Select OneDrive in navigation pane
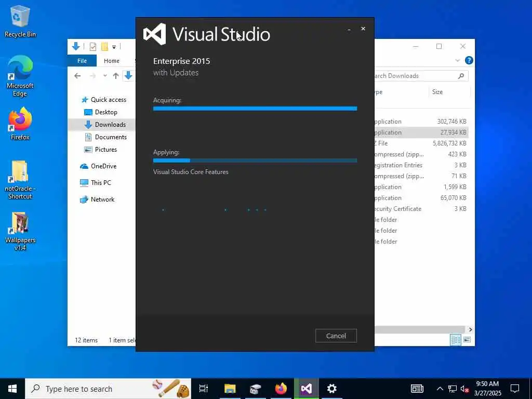The image size is (532, 399). pyautogui.click(x=98, y=166)
